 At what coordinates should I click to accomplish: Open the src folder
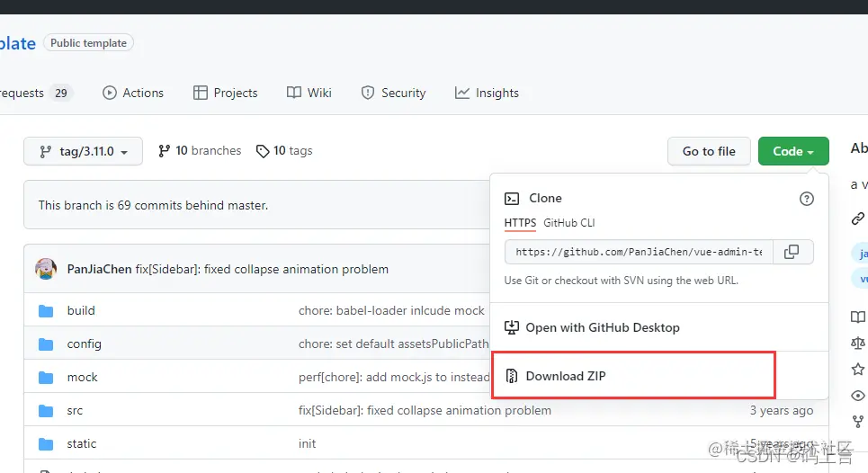(x=75, y=410)
